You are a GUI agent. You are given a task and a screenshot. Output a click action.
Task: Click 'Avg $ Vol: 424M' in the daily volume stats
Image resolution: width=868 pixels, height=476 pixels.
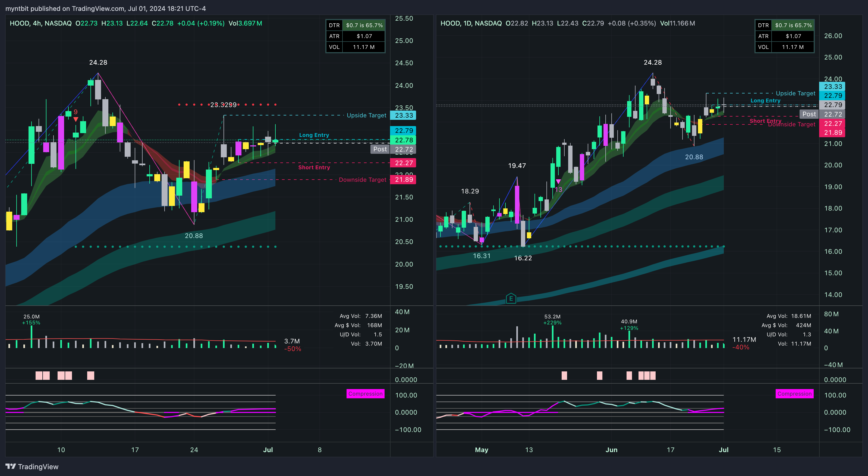[x=786, y=325]
